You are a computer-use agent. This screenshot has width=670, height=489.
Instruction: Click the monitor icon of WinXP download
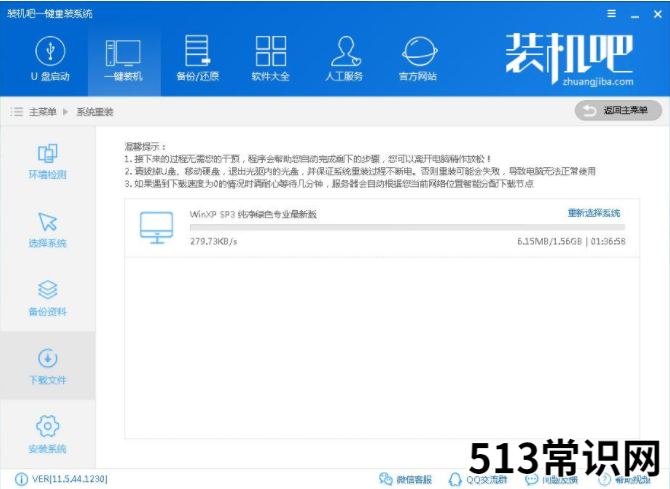pos(157,228)
